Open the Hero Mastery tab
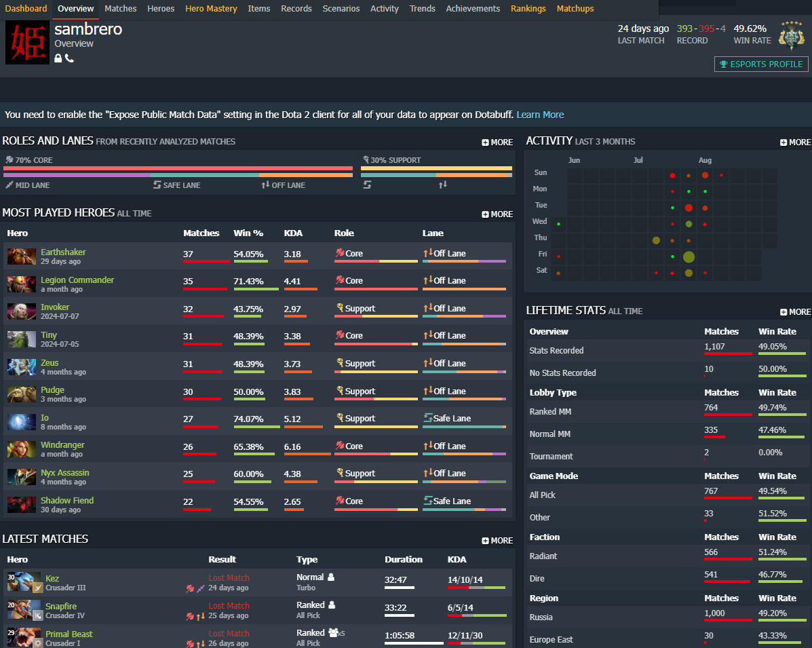The image size is (812, 648). 211,8
